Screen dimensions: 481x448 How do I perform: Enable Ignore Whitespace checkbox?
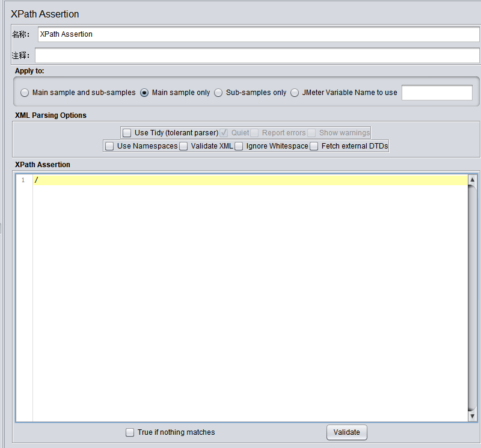pos(239,146)
